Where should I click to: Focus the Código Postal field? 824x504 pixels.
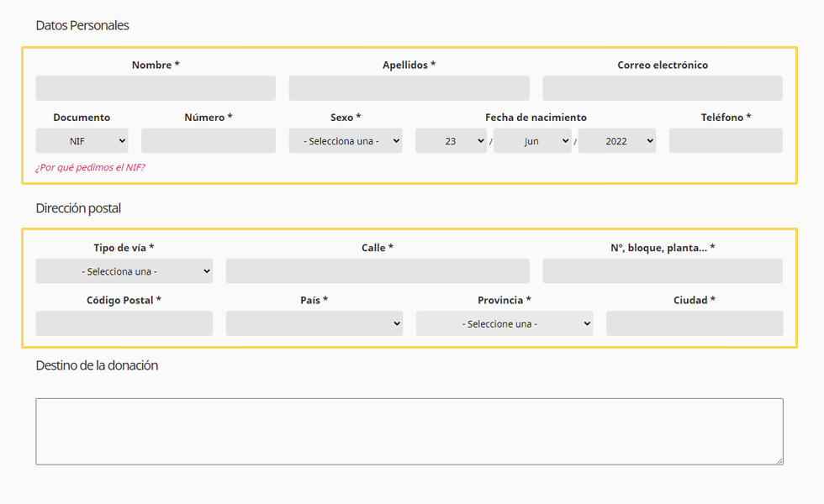click(124, 323)
